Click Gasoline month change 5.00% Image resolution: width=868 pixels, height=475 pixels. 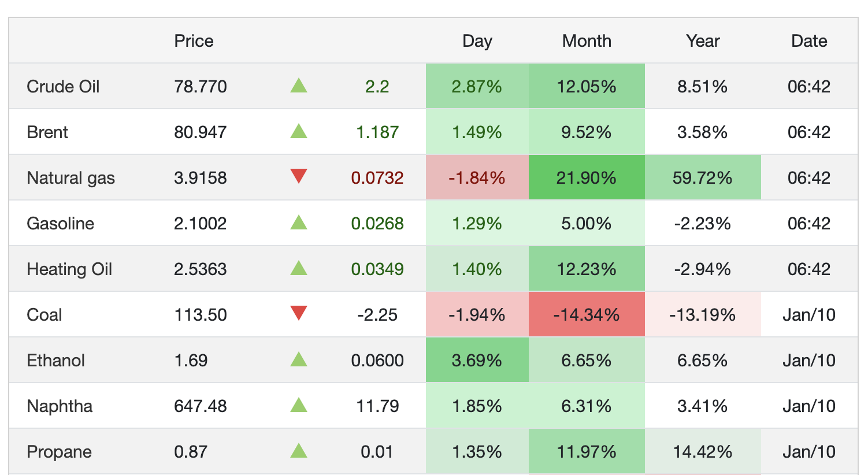point(587,224)
